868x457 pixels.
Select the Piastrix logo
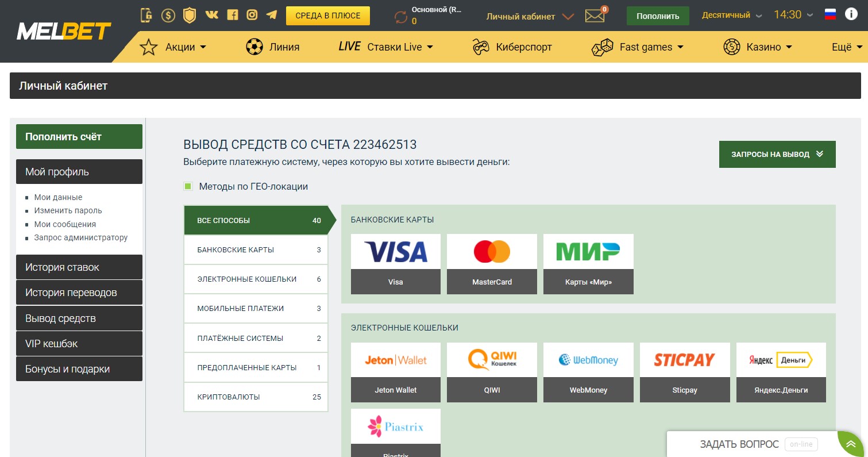click(x=396, y=426)
